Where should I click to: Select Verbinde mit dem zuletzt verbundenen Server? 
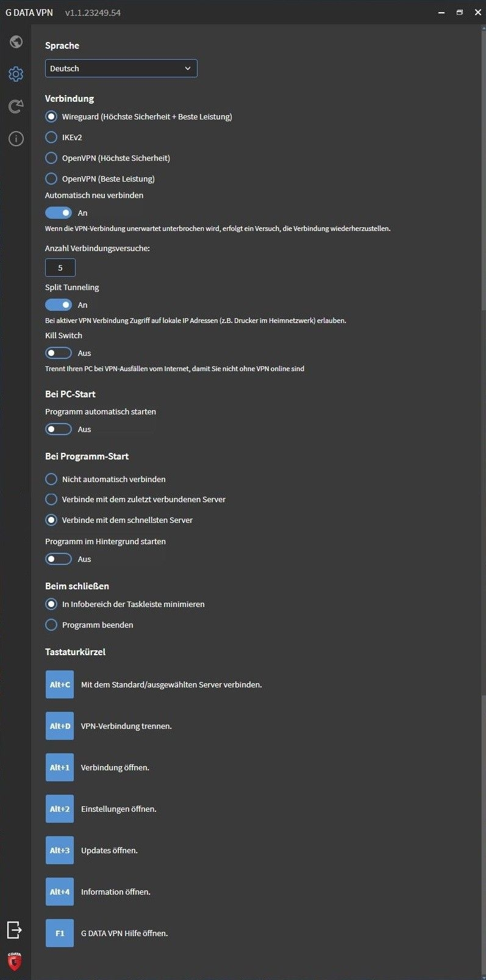click(x=51, y=499)
